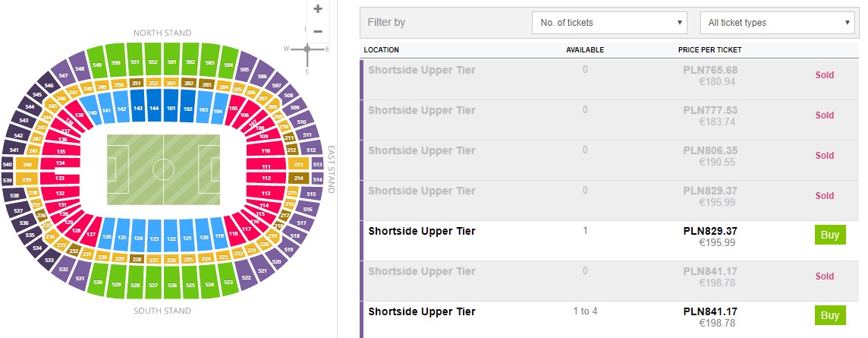The width and height of the screenshot is (868, 338).
Task: Open the No. of tickets dropdown
Action: coord(609,23)
